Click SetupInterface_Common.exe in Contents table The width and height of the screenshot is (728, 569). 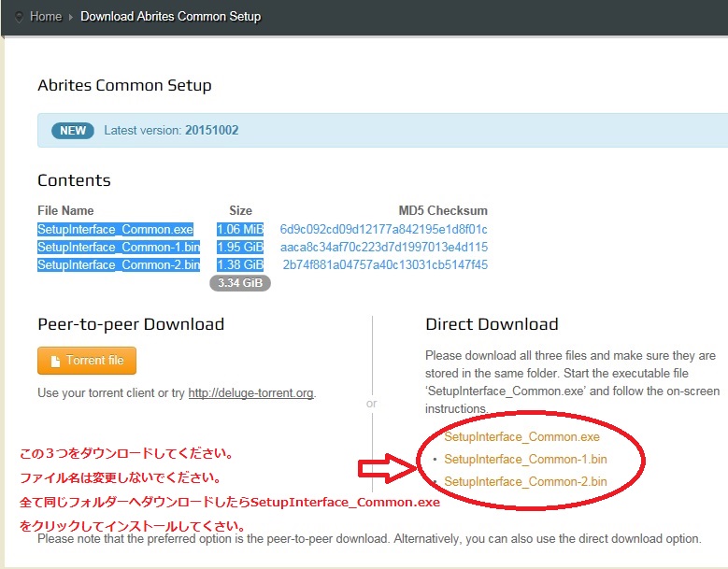(x=116, y=229)
